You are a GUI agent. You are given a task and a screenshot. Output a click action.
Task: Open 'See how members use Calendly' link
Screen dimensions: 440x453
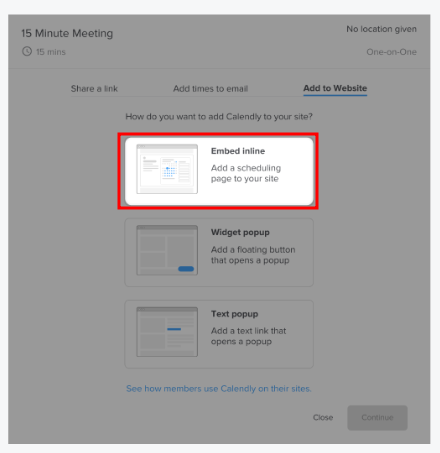click(219, 389)
